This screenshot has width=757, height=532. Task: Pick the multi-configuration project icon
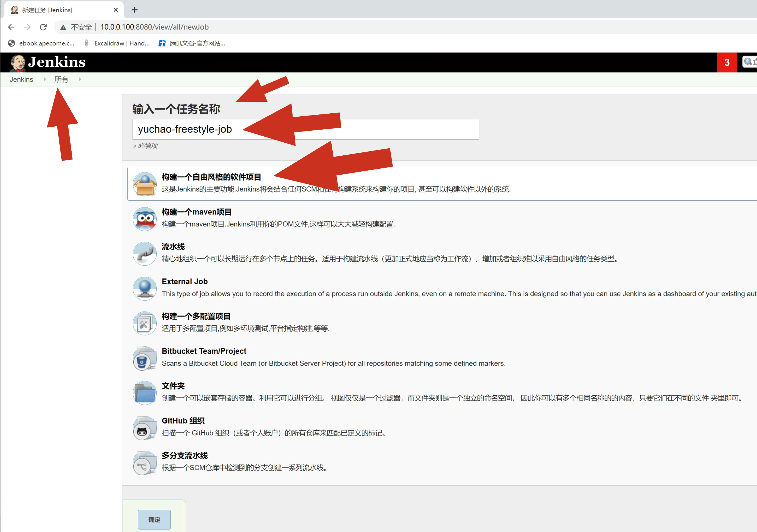[145, 323]
